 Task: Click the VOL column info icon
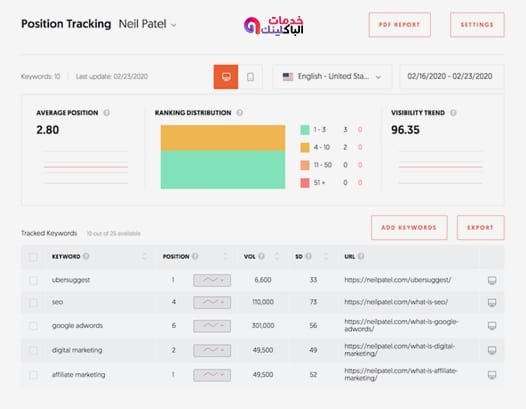261,256
